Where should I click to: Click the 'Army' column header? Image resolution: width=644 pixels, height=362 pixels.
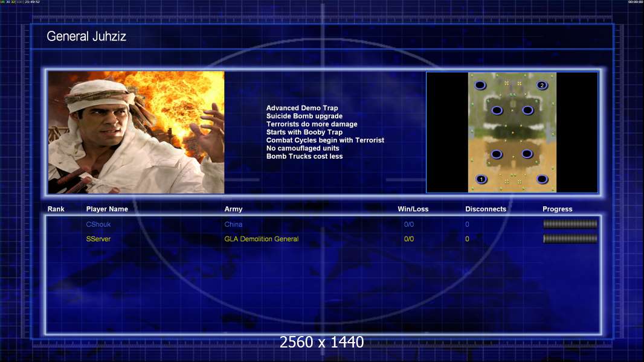233,209
